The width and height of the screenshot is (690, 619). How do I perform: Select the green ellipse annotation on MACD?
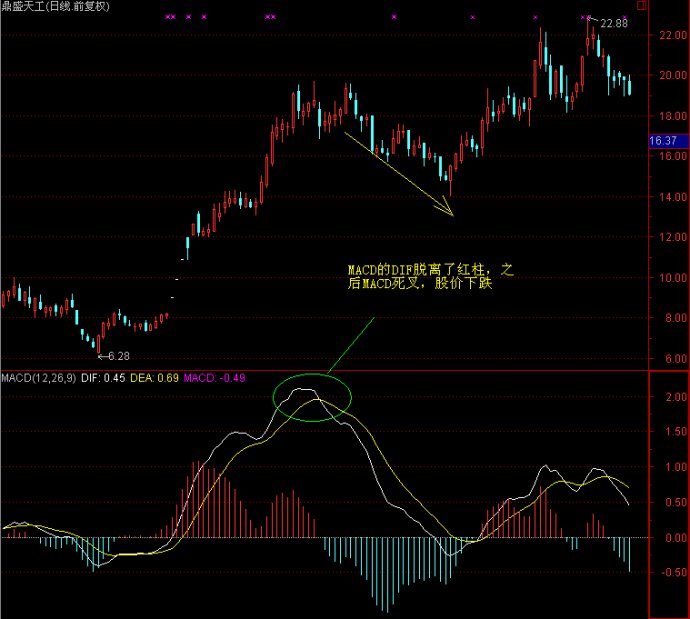[x=313, y=397]
